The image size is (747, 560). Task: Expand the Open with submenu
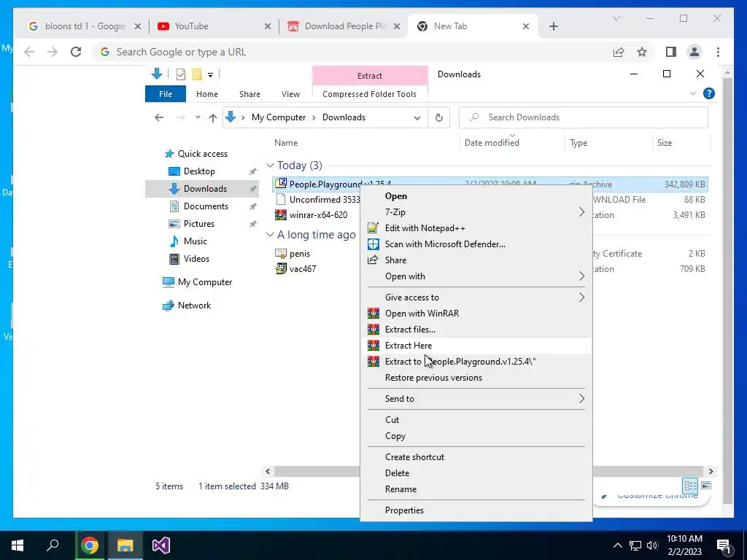581,276
